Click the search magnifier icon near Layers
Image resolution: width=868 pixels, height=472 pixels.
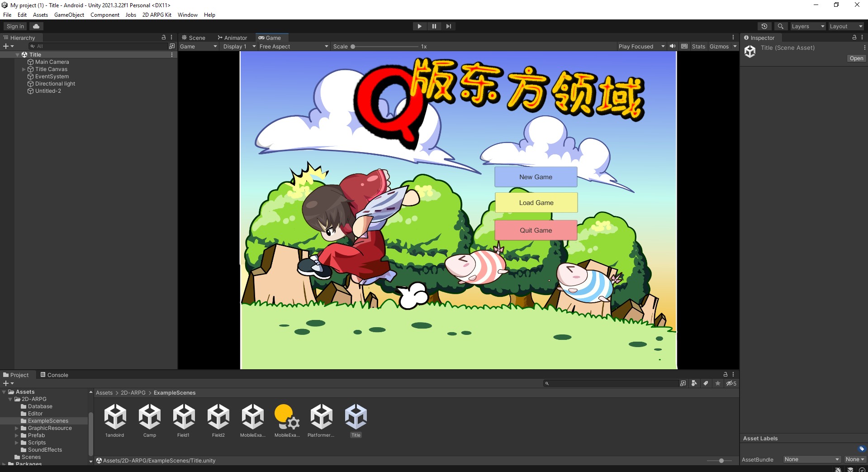point(781,26)
